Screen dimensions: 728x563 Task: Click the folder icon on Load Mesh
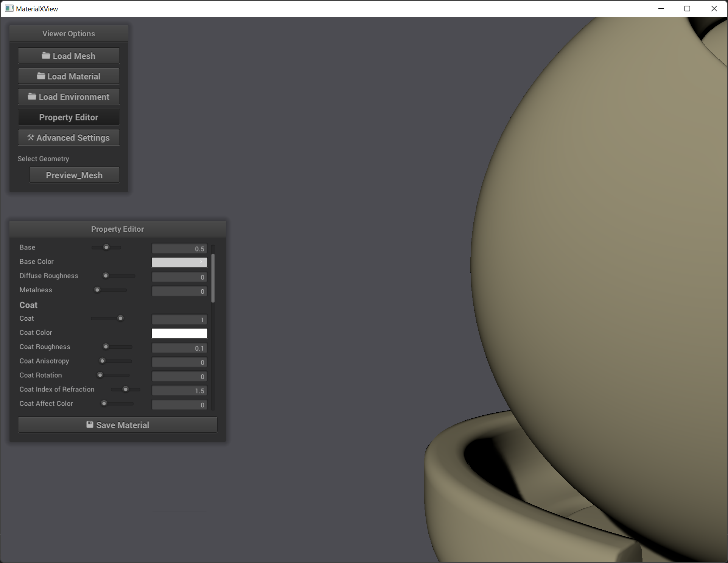click(46, 56)
